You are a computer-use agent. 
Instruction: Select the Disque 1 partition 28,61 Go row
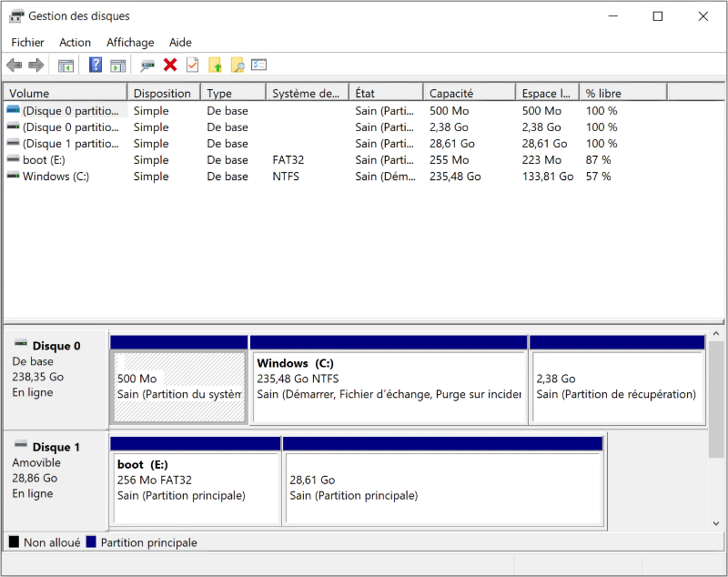pos(363,144)
